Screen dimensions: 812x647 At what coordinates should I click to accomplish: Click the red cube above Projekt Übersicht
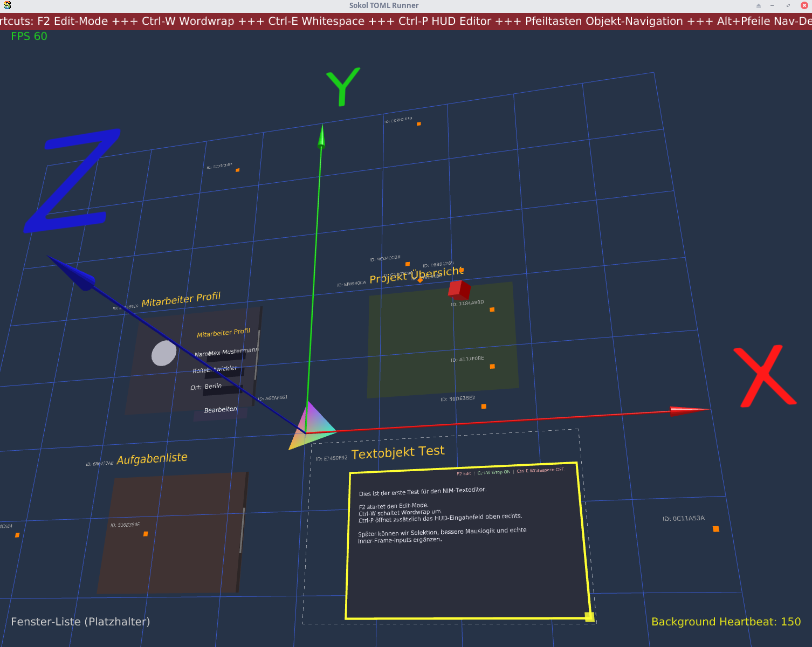tap(459, 291)
